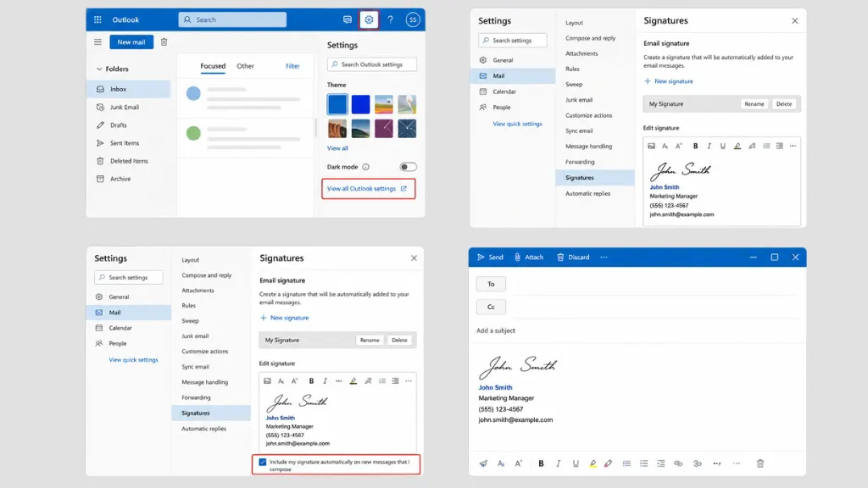Click New signature in upper Settings panel

669,81
